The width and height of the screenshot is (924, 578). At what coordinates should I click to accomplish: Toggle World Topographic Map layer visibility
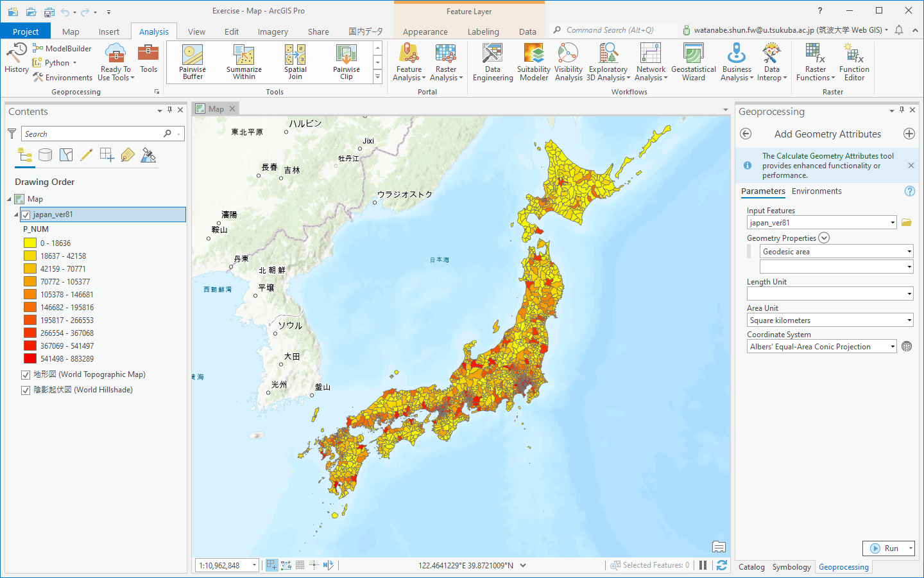[26, 374]
